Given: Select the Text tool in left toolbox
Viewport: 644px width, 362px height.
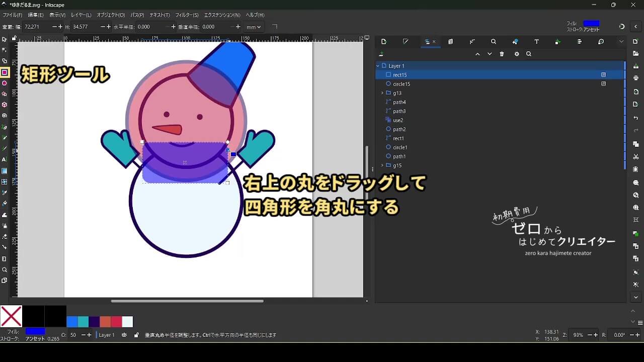Looking at the screenshot, I should point(5,159).
